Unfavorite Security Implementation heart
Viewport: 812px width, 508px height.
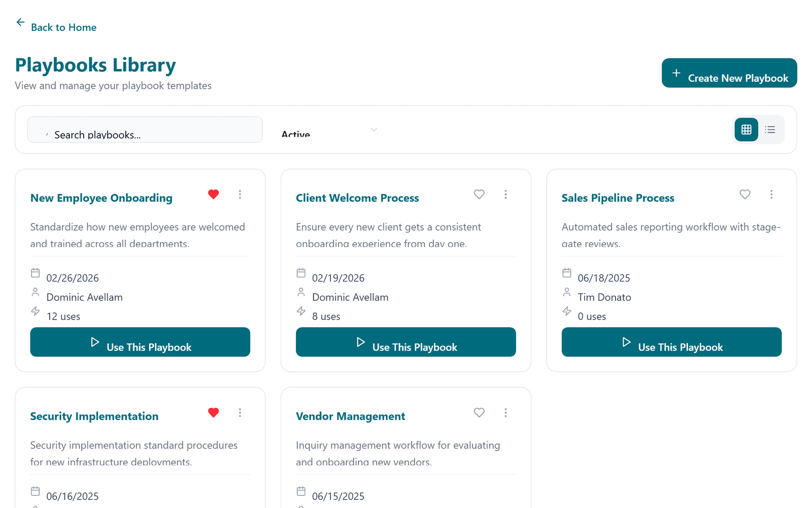[214, 412]
